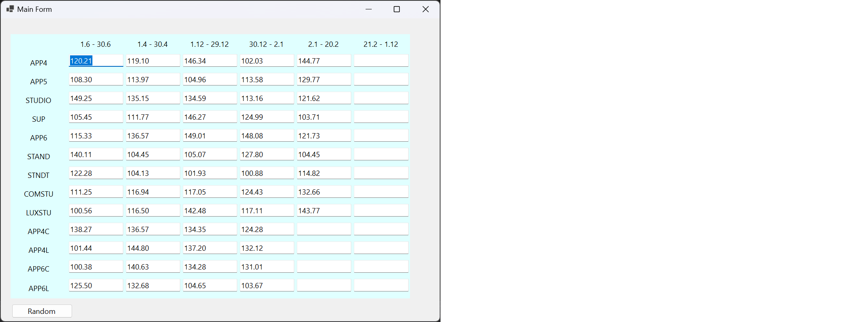
Task: Click the COMSTU field with 111.25
Action: (x=96, y=192)
